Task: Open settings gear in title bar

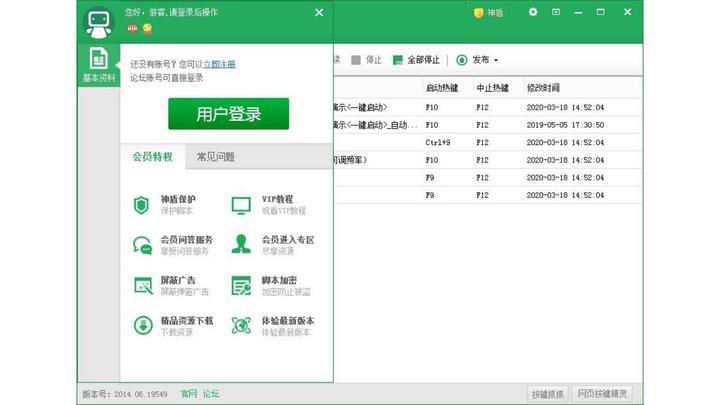Action: pyautogui.click(x=533, y=12)
